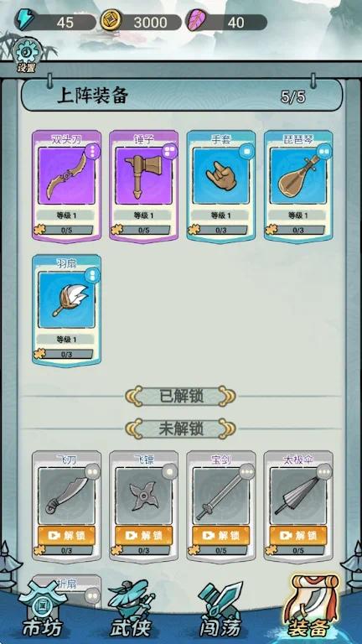Open the 装备 equipment tab

[x=309, y=607]
